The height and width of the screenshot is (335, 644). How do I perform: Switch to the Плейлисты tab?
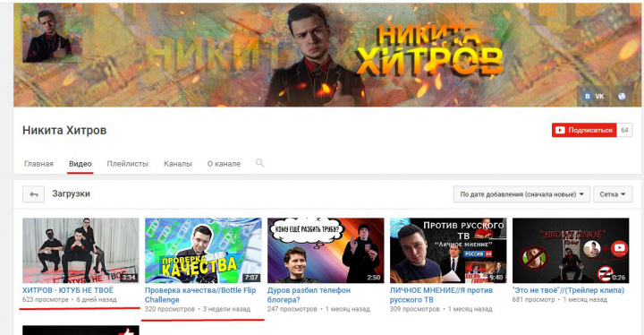pyautogui.click(x=127, y=164)
